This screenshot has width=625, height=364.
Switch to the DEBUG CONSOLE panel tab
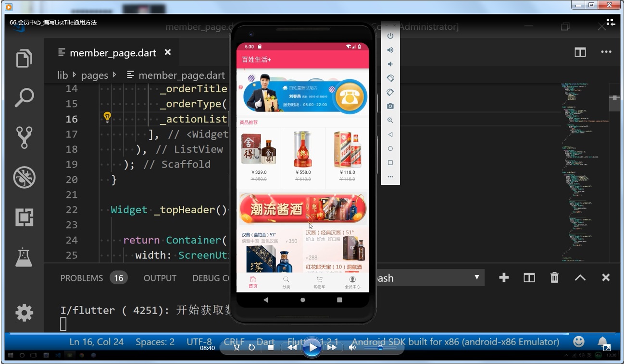(211, 278)
